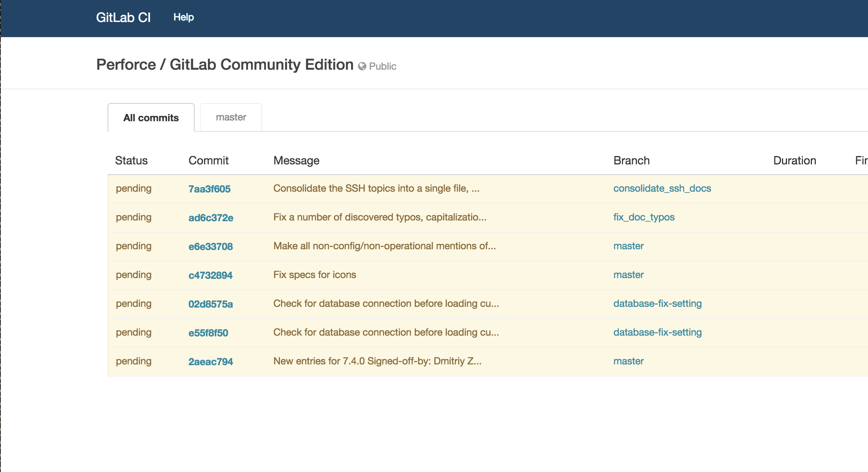Open commit e55f8f50
The image size is (868, 472).
point(208,333)
